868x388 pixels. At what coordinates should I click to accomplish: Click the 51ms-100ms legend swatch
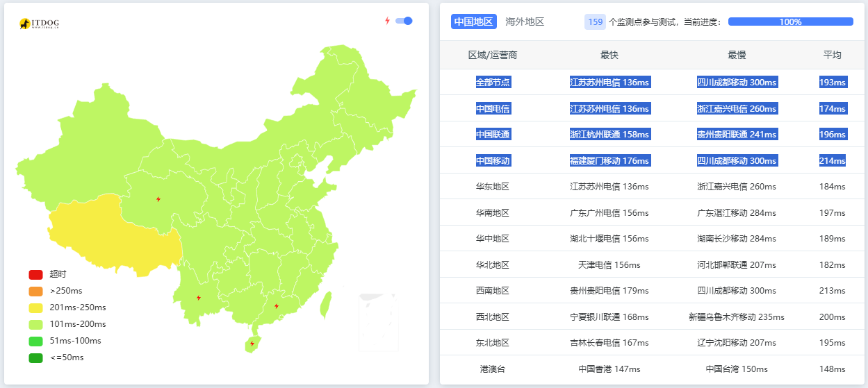click(x=35, y=341)
